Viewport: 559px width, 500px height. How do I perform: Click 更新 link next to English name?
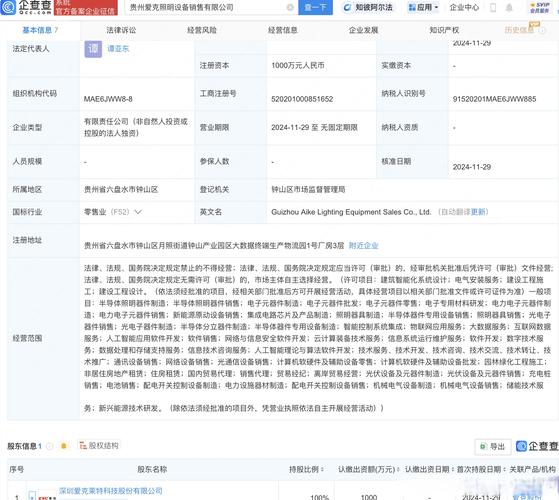(x=478, y=212)
